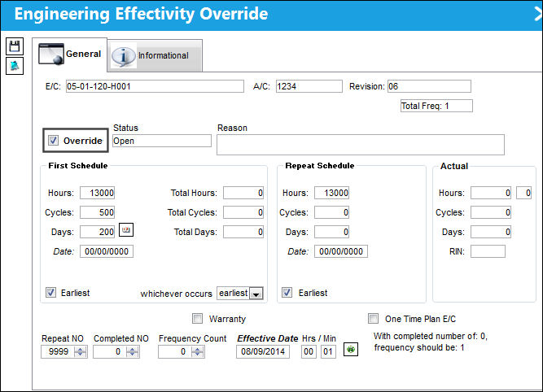Click the Completed NO spinner arrows
Image resolution: width=543 pixels, height=392 pixels.
coord(132,352)
